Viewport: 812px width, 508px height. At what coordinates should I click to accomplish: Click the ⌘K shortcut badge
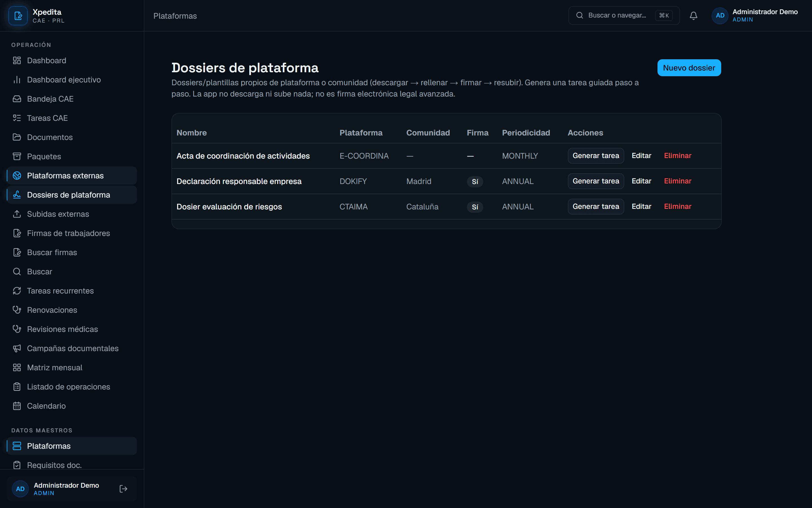(664, 16)
